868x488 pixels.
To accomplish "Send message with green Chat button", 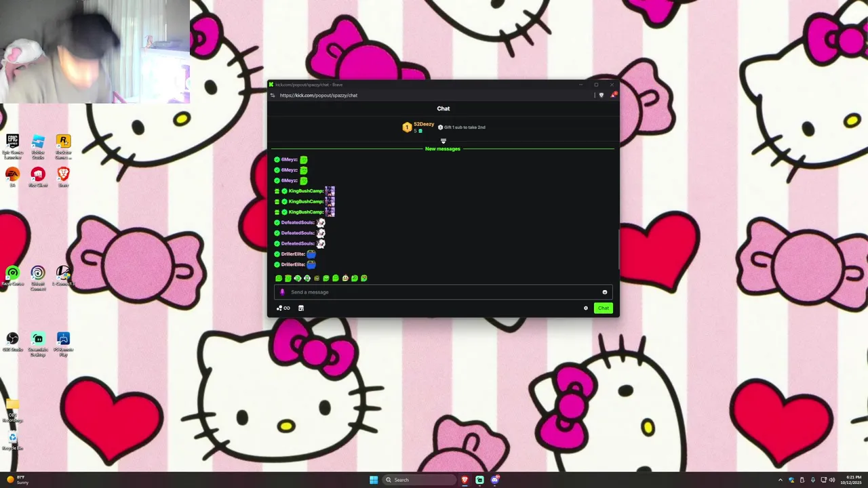I will [x=603, y=308].
